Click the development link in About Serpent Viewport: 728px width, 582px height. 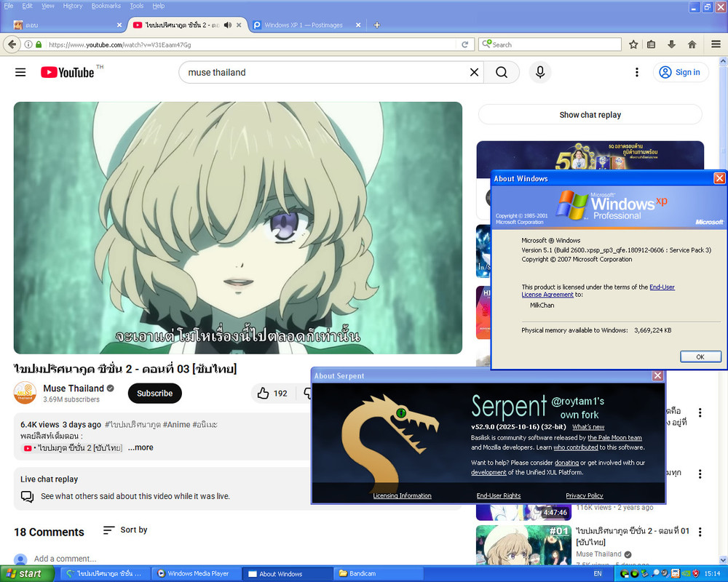pos(488,472)
